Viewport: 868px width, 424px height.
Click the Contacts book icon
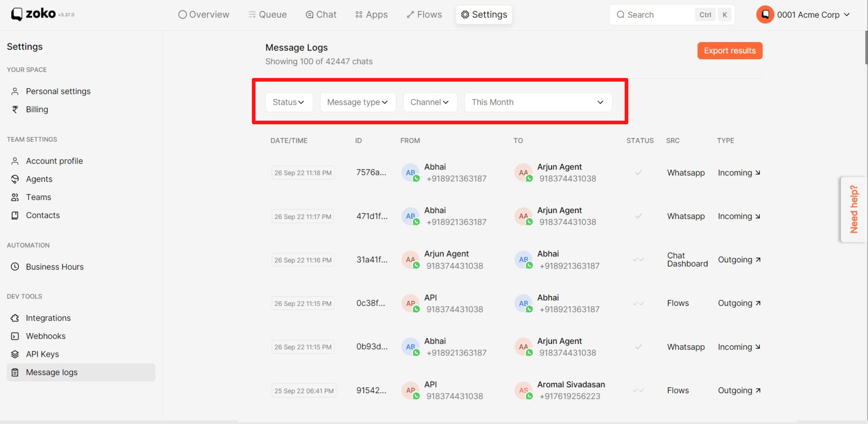[x=15, y=215]
